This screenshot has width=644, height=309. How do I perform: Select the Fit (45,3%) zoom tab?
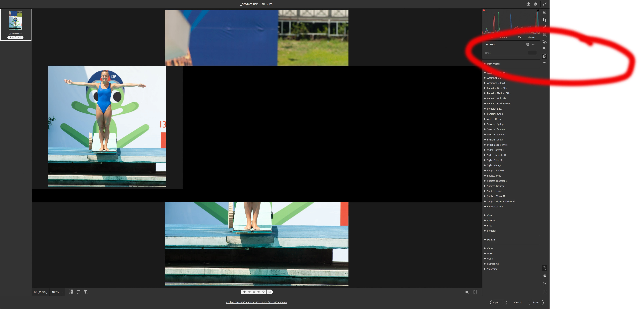(x=41, y=292)
